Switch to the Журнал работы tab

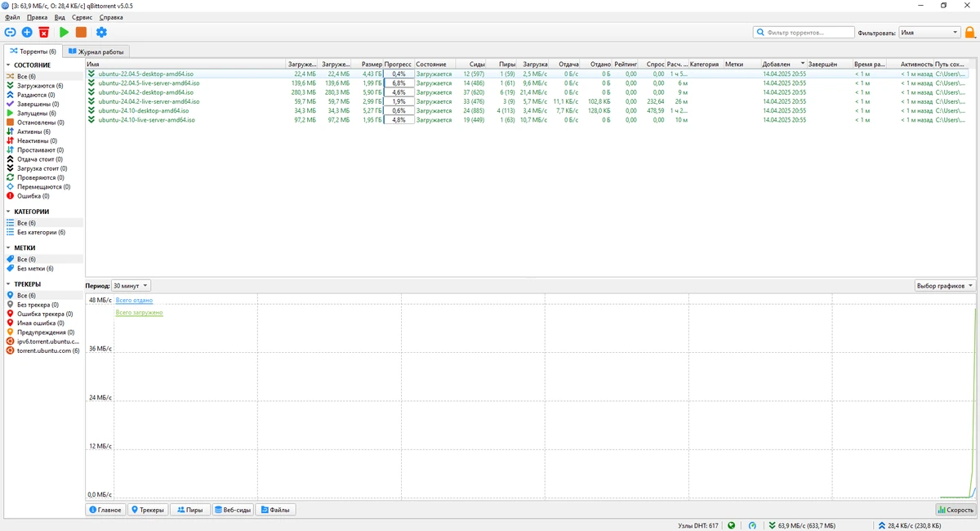96,51
